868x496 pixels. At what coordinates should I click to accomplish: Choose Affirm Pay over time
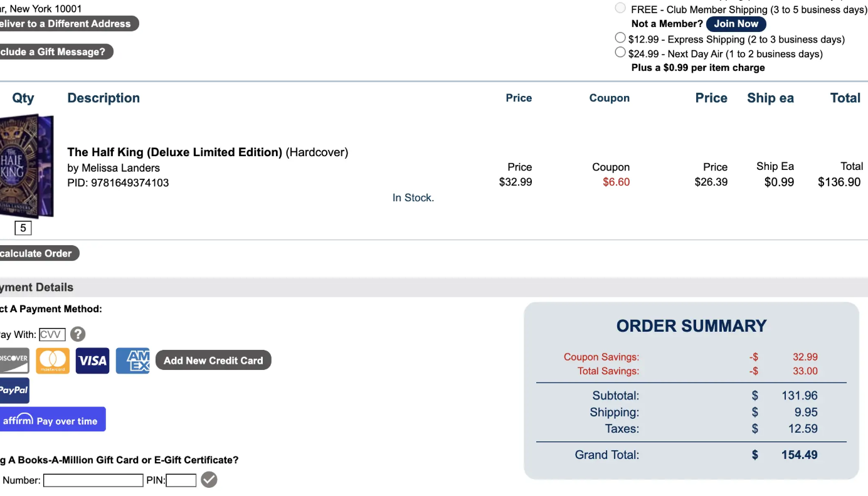[52, 419]
